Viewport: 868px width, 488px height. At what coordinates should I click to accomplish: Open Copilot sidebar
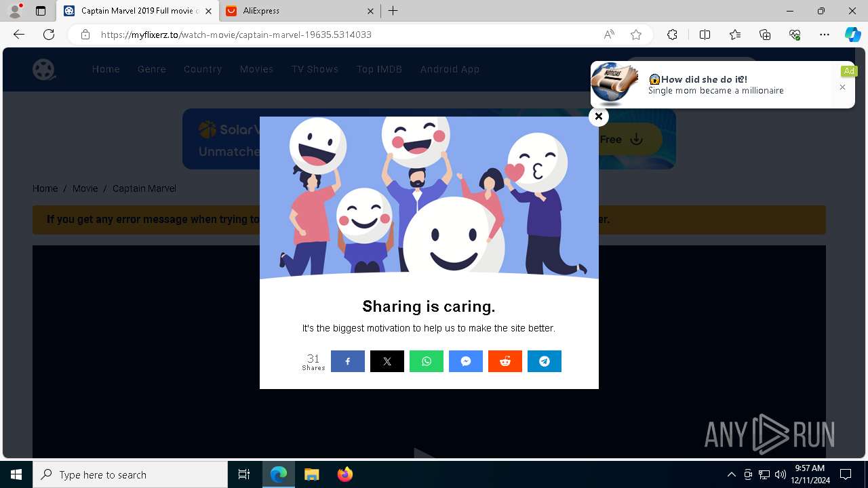click(852, 35)
